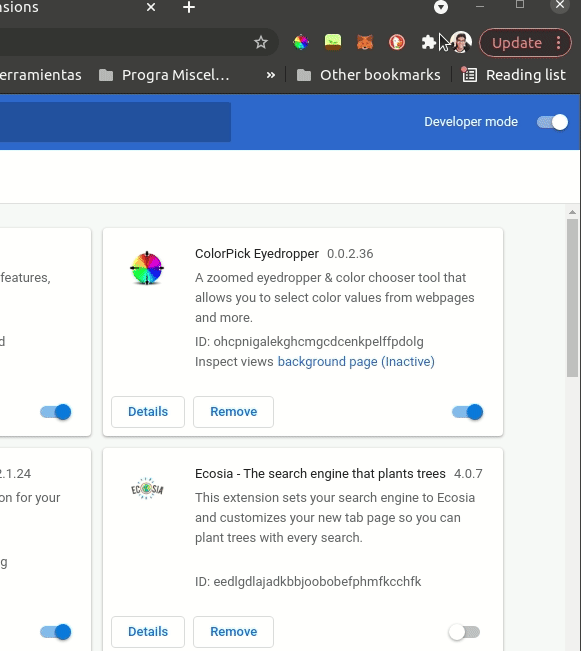Click the ColorPick Eyedropper title

257,254
